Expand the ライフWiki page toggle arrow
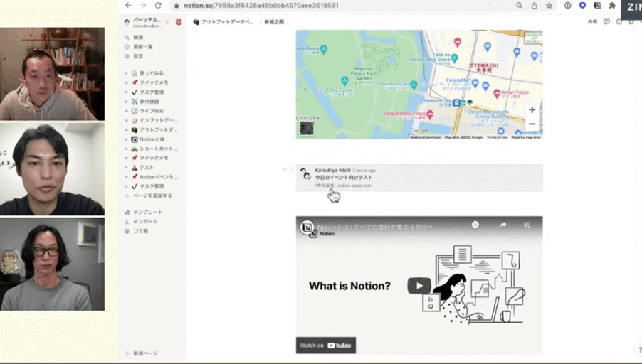The image size is (642, 364). point(127,111)
